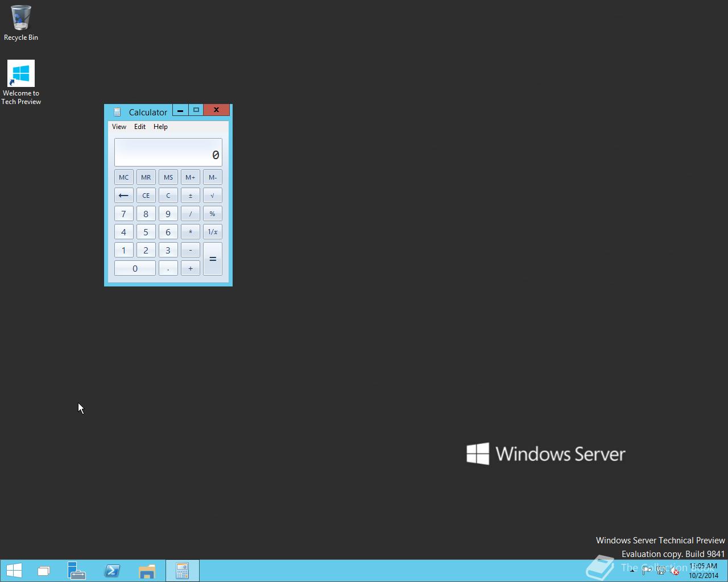Click digit 7 on Calculator
Image resolution: width=728 pixels, height=582 pixels.
[124, 214]
